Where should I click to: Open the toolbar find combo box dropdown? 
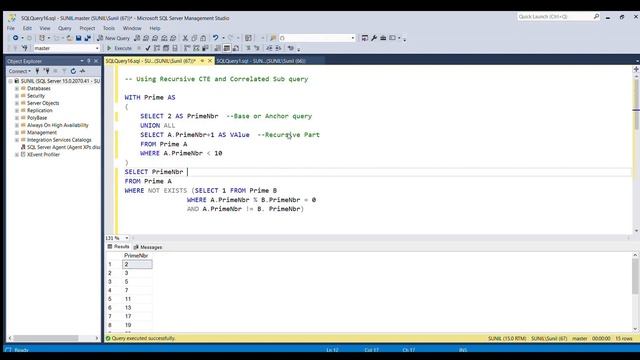click(x=353, y=38)
